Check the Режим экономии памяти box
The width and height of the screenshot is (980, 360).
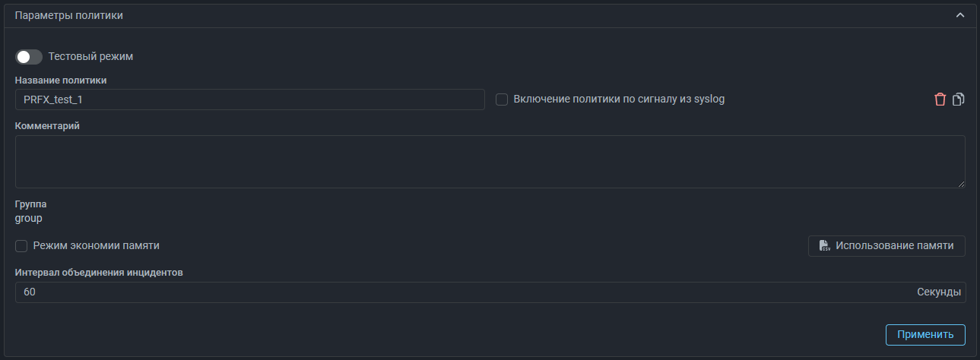[21, 246]
